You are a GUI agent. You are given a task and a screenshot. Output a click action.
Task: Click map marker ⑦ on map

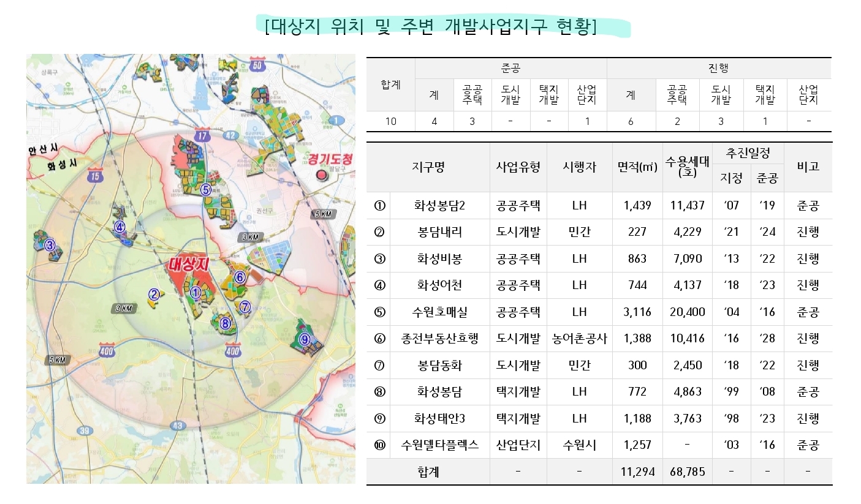[245, 307]
